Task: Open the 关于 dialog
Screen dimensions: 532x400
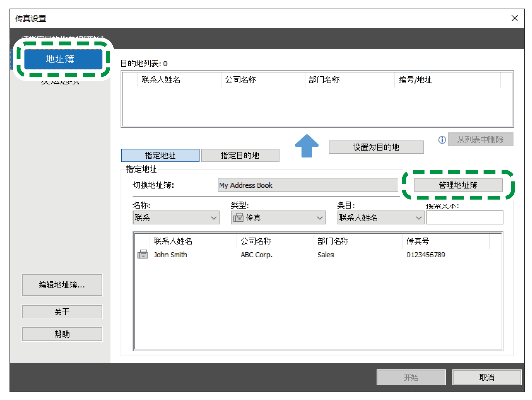Action: coord(62,312)
